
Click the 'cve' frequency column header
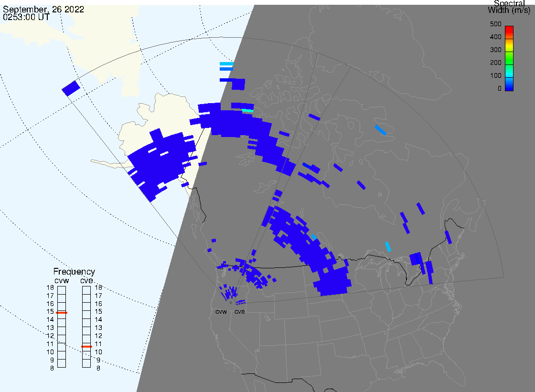pos(86,280)
